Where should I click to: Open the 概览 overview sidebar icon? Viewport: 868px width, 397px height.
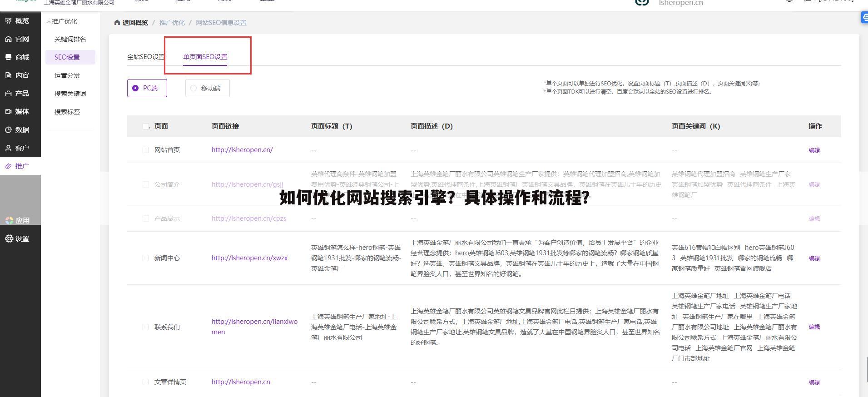point(9,20)
